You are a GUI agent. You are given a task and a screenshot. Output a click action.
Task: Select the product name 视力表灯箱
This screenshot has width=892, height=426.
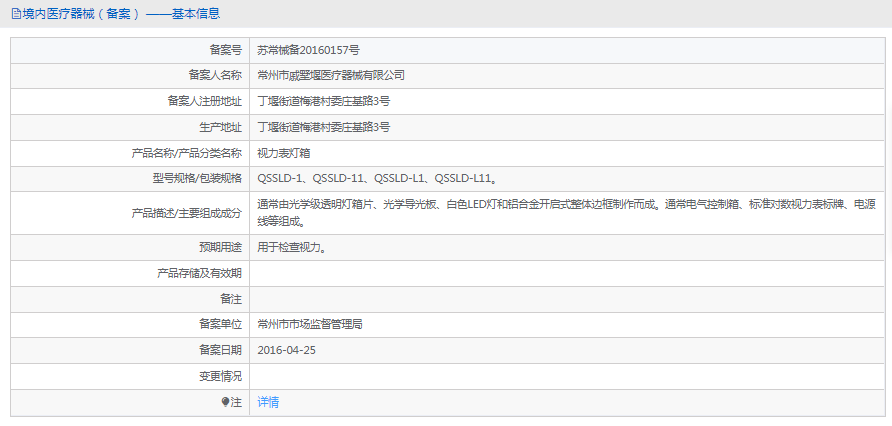click(x=284, y=153)
